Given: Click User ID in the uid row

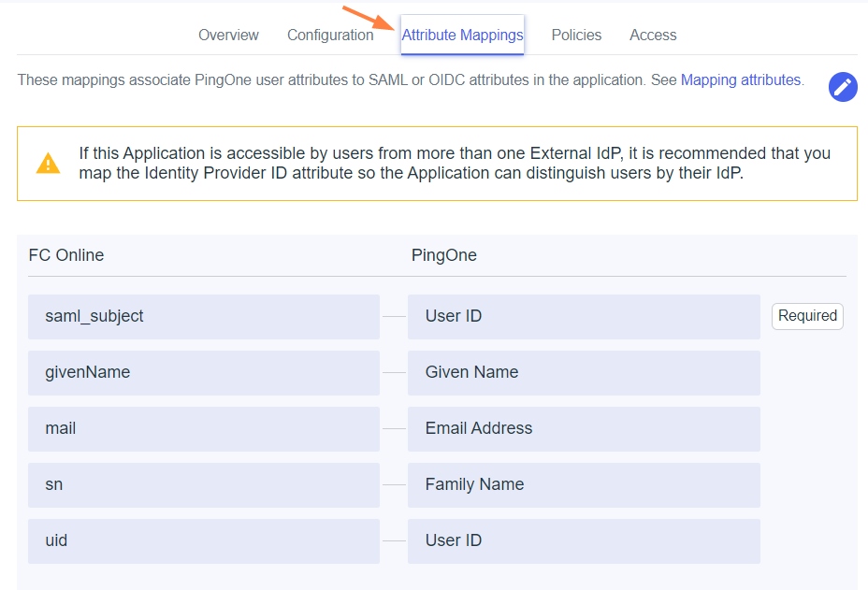Looking at the screenshot, I should coord(584,541).
